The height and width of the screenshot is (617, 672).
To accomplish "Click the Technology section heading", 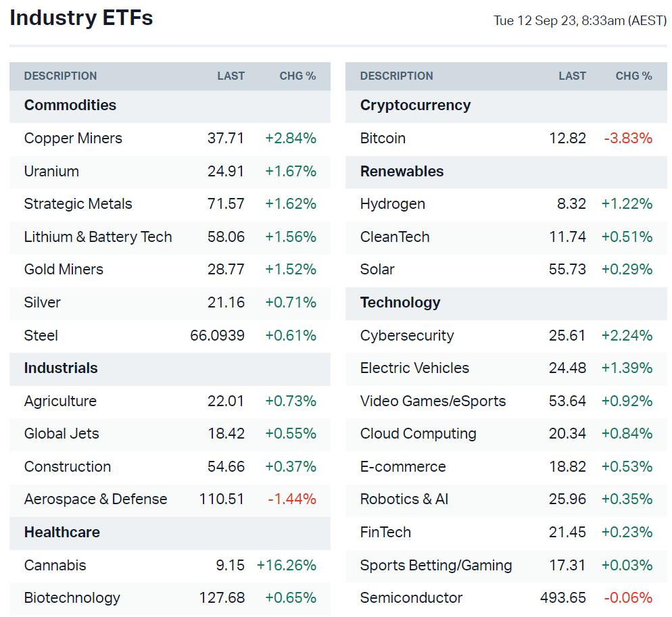I will coord(400,303).
